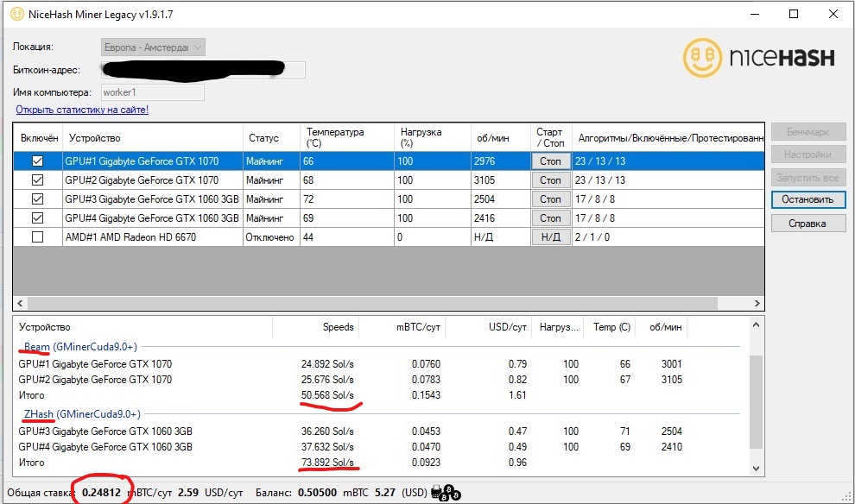Click Запустить все
Image resolution: width=855 pixels, height=504 pixels.
click(807, 177)
